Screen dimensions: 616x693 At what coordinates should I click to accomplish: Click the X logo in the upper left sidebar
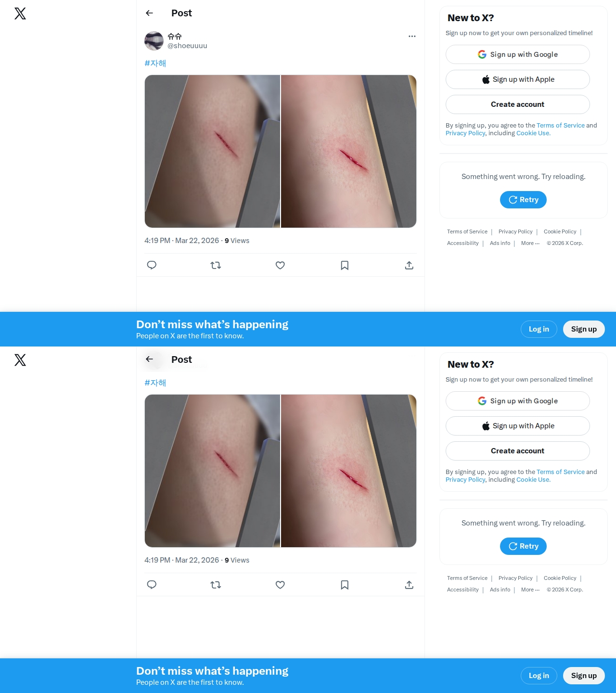[x=20, y=13]
